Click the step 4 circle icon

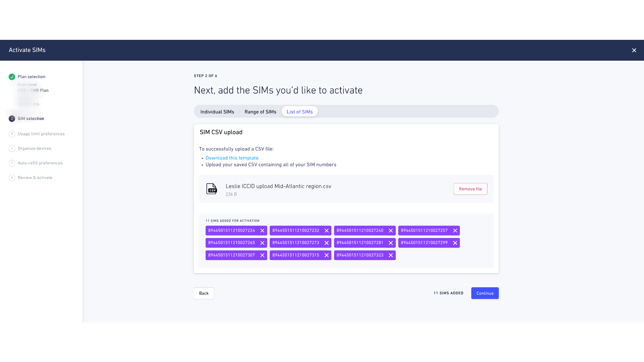12,148
